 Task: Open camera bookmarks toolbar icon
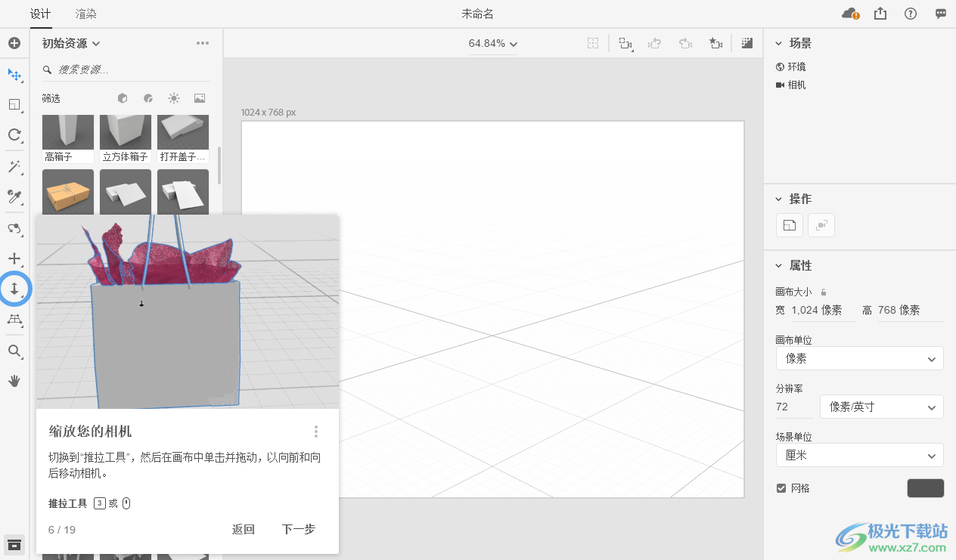tap(625, 44)
